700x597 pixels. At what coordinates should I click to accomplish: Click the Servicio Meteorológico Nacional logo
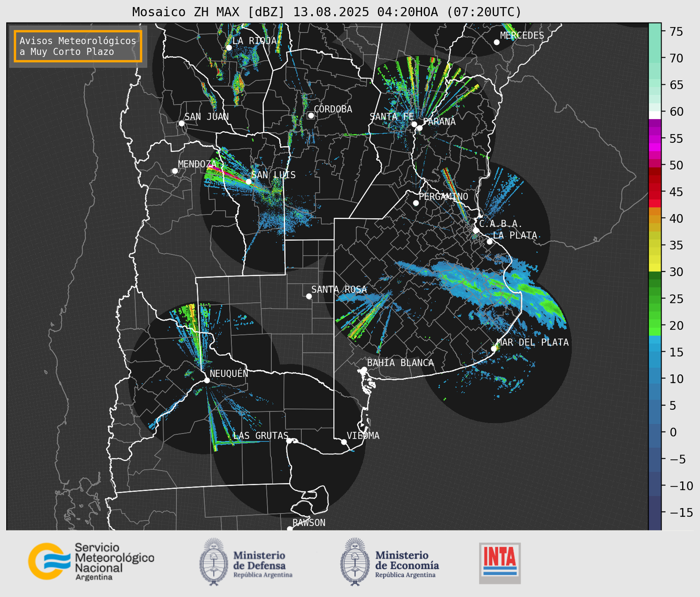tap(91, 562)
